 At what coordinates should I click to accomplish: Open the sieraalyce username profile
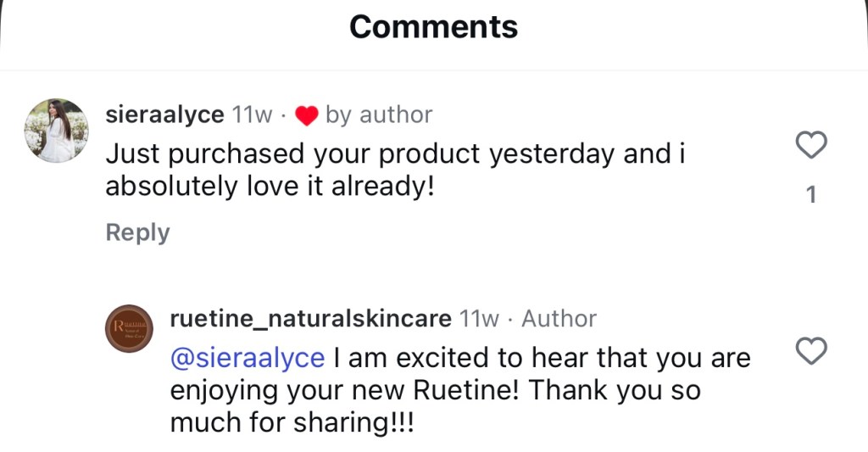(164, 115)
